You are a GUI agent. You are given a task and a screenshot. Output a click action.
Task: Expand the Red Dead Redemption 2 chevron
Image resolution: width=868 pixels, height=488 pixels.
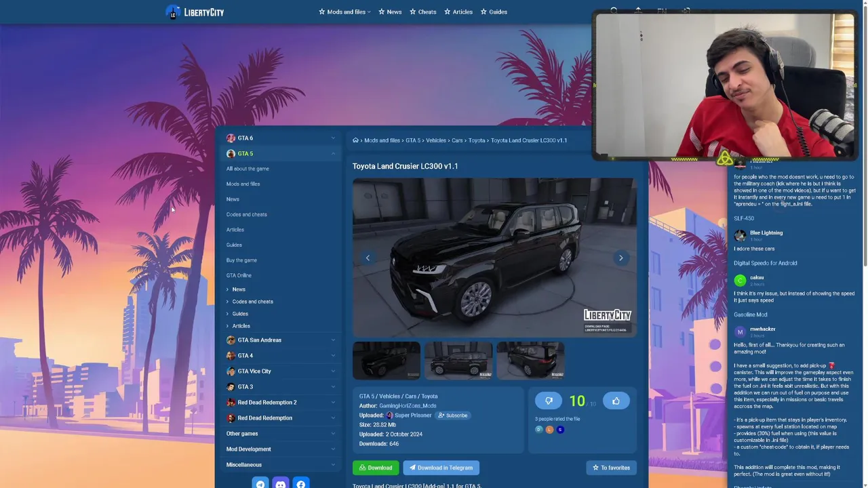tap(333, 403)
